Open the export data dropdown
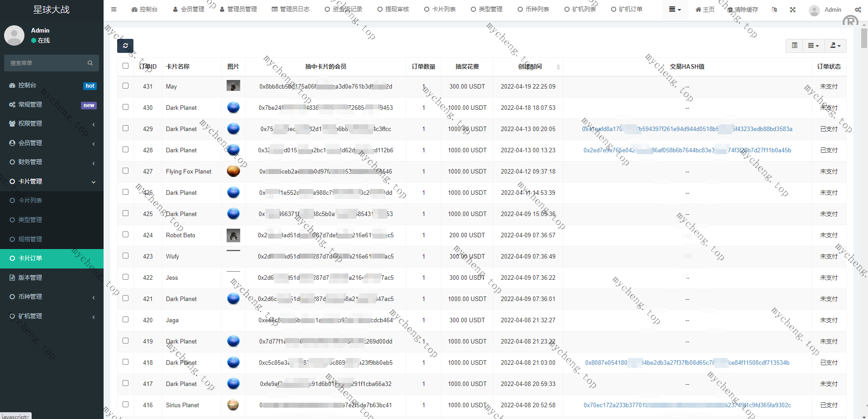Screen dimensions: 868x419 tap(835, 46)
